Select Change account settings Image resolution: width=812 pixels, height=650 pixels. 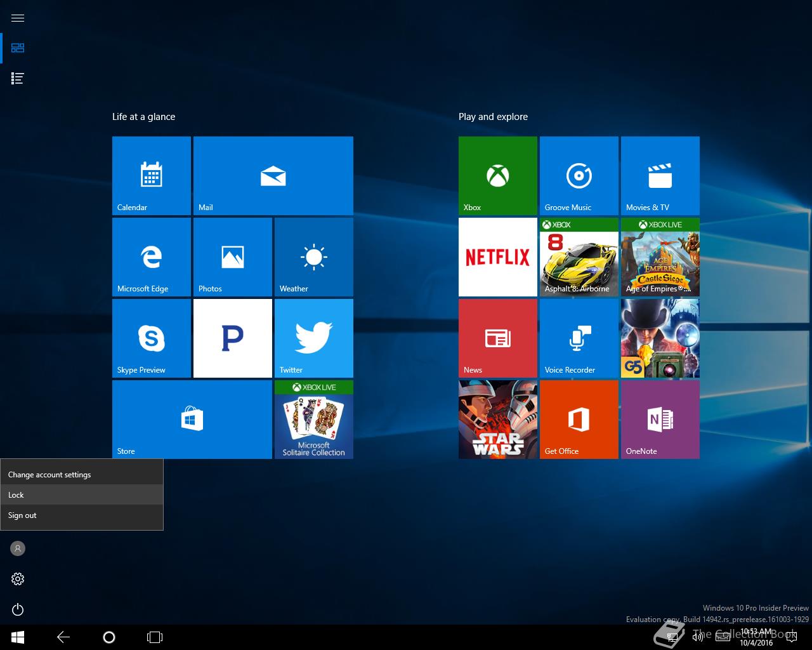pyautogui.click(x=82, y=475)
